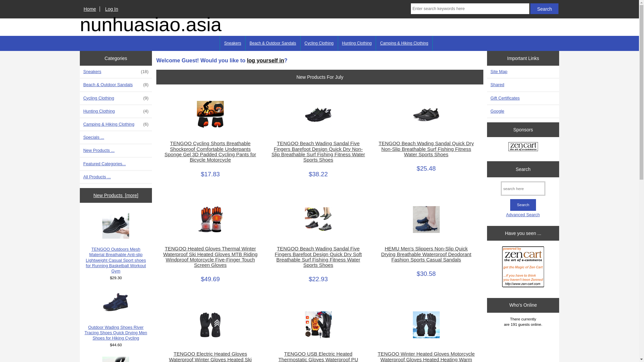
Task: Open the TENGOO Winter Heated Gloves title
Action: [426, 357]
